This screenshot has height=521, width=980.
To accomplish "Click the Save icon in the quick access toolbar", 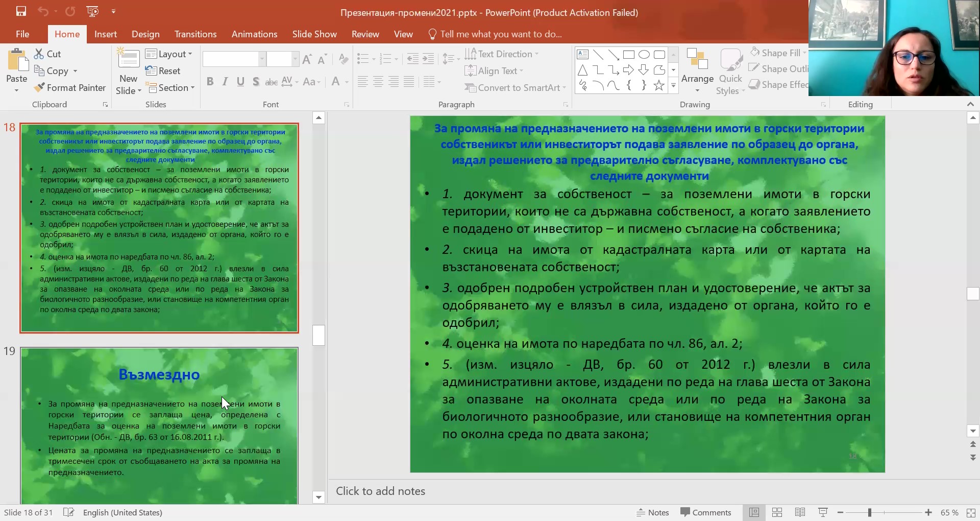I will tap(21, 11).
